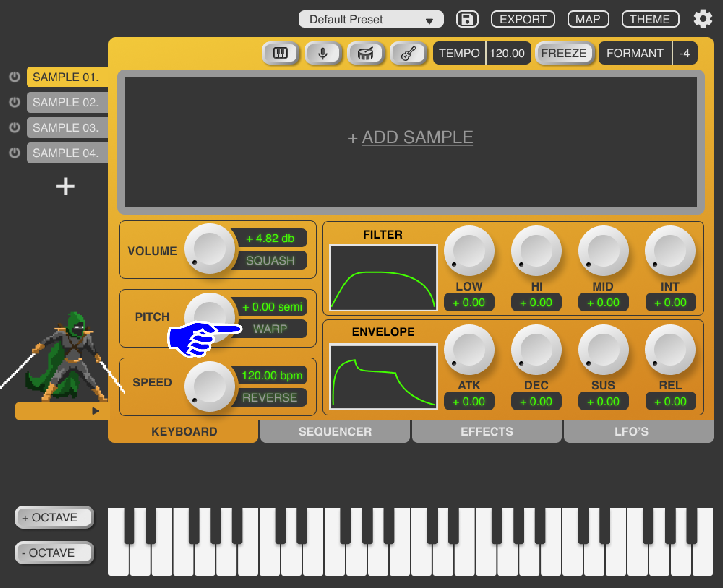Image resolution: width=723 pixels, height=588 pixels.
Task: Toggle the power switch next to SAMPLE 02
Action: tap(14, 102)
